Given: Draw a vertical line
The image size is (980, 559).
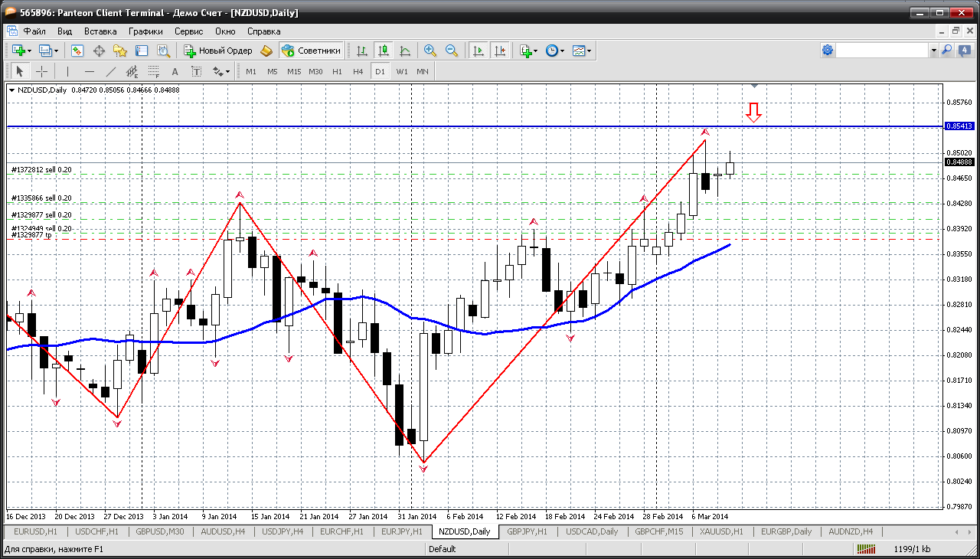Looking at the screenshot, I should coord(68,71).
